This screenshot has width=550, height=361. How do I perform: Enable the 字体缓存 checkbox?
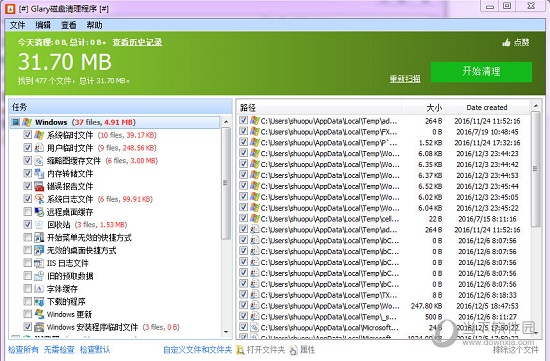(x=27, y=288)
